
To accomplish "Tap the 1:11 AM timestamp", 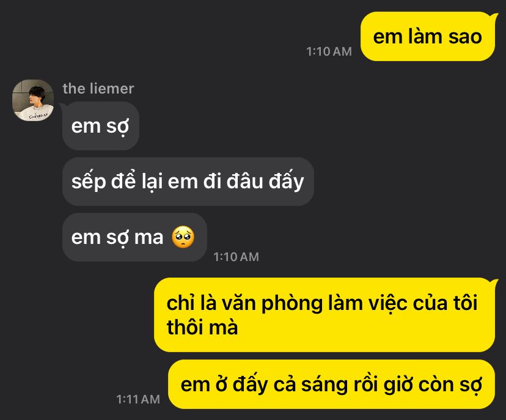I will [x=138, y=399].
